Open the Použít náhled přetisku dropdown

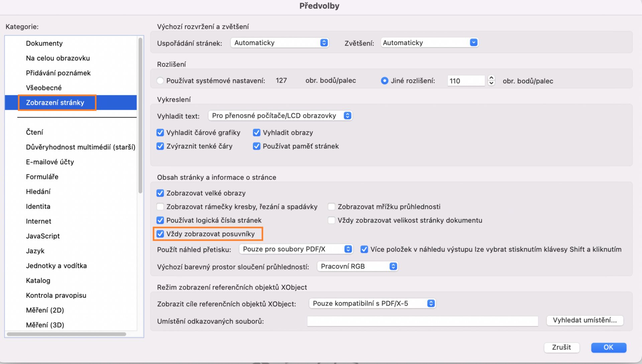(x=296, y=249)
